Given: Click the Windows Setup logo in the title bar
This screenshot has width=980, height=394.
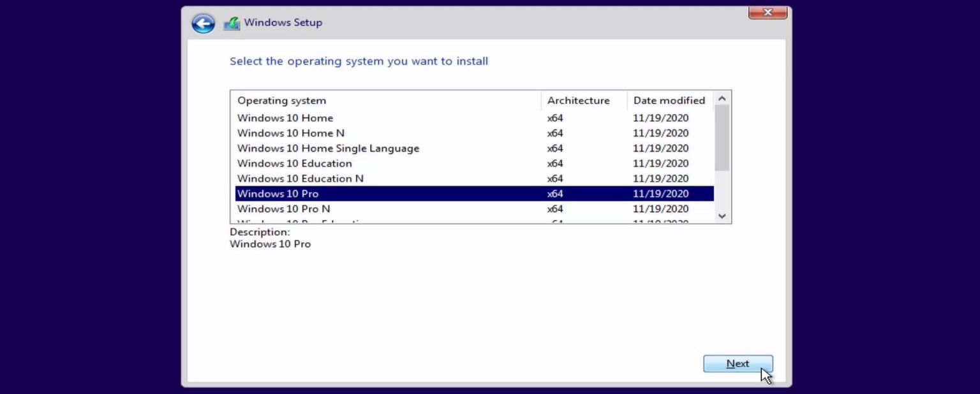Looking at the screenshot, I should point(231,22).
